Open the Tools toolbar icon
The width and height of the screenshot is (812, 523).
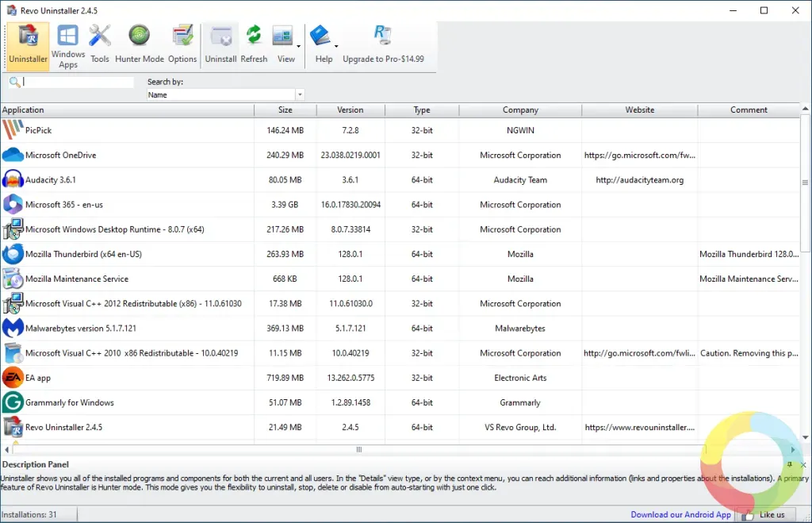(x=100, y=46)
